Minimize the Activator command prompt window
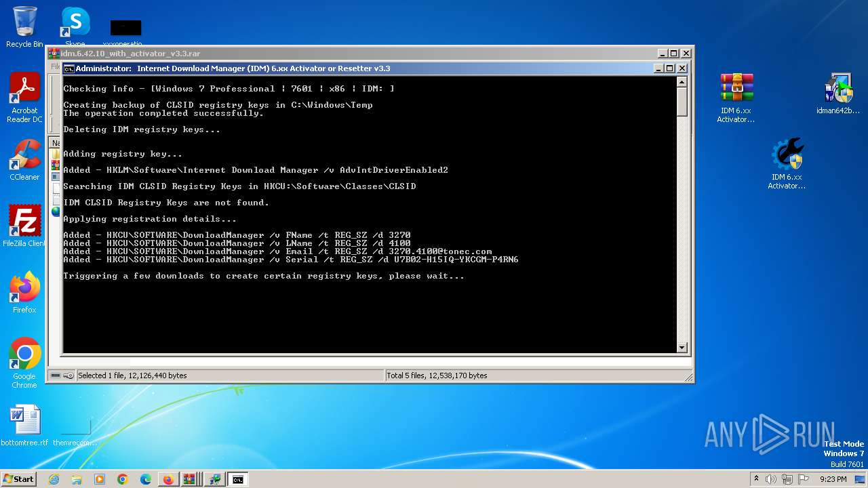 (x=658, y=68)
